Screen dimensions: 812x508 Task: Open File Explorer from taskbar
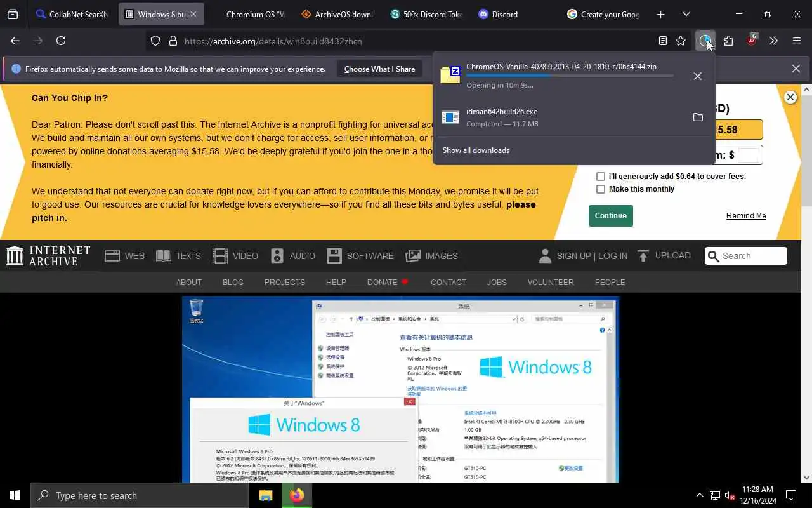(265, 495)
